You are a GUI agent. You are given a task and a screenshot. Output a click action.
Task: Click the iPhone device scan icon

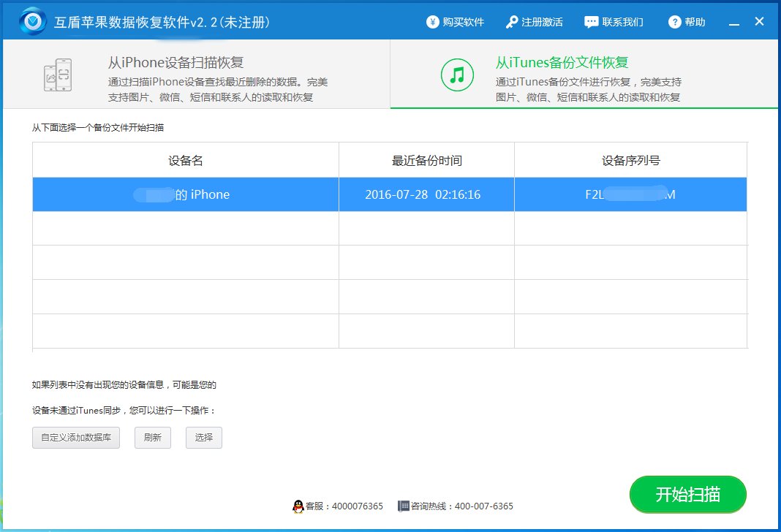58,75
